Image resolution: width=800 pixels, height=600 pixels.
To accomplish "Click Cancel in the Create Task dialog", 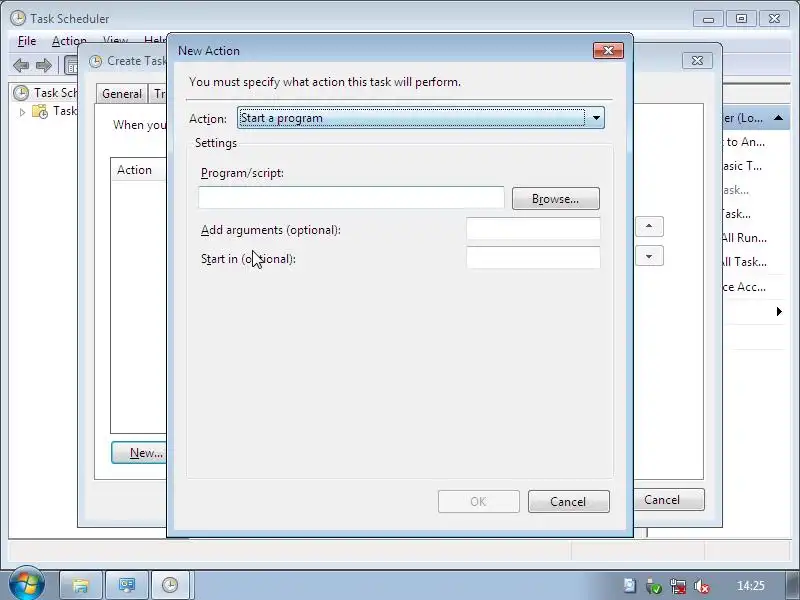I will pos(668,499).
